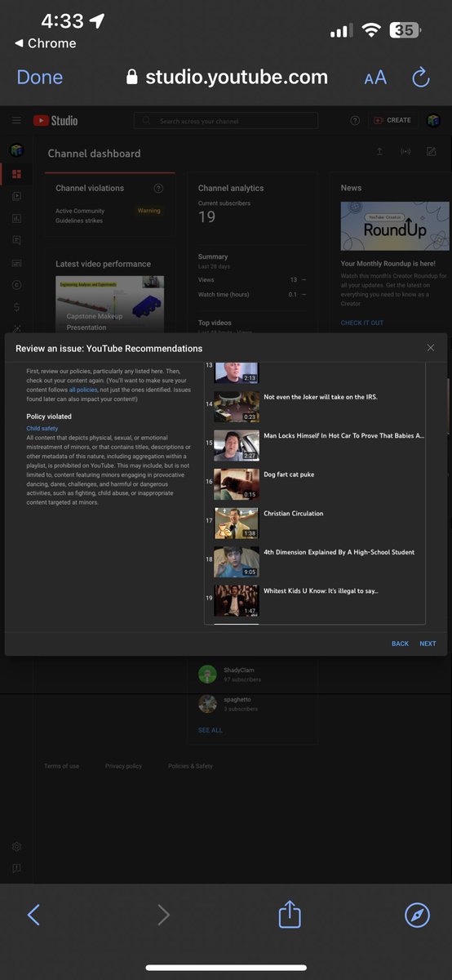Click the YouTube Studio logo

coord(55,120)
